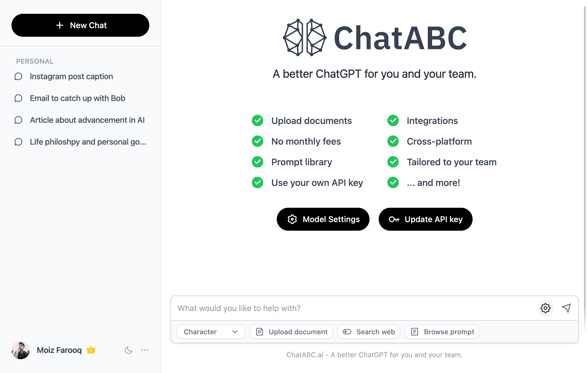Click the green check beside Integrations
The height and width of the screenshot is (373, 588).
(x=393, y=121)
